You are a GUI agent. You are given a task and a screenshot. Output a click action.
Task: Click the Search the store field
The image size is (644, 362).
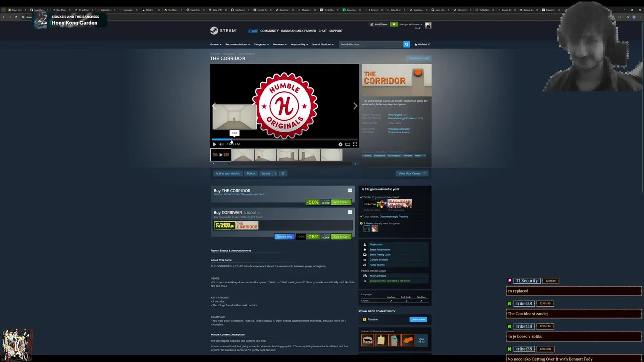pos(371,44)
